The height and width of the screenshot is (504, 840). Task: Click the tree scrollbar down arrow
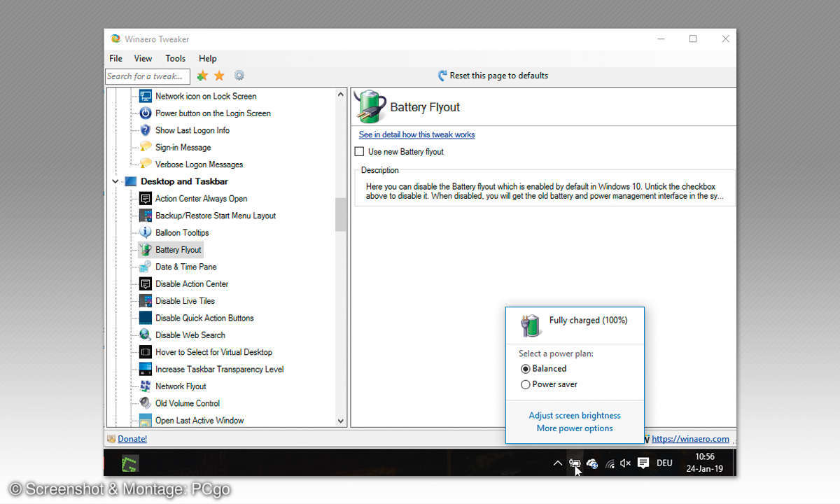pos(341,421)
